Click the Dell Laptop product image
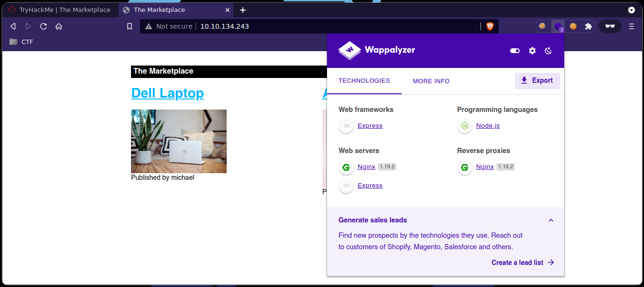This screenshot has height=287, width=644. (x=179, y=141)
